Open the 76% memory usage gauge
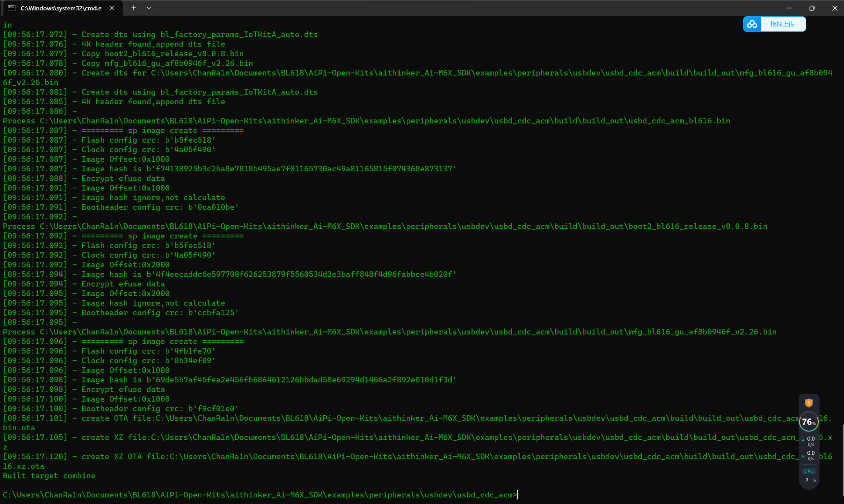844x504 pixels. 808,422
